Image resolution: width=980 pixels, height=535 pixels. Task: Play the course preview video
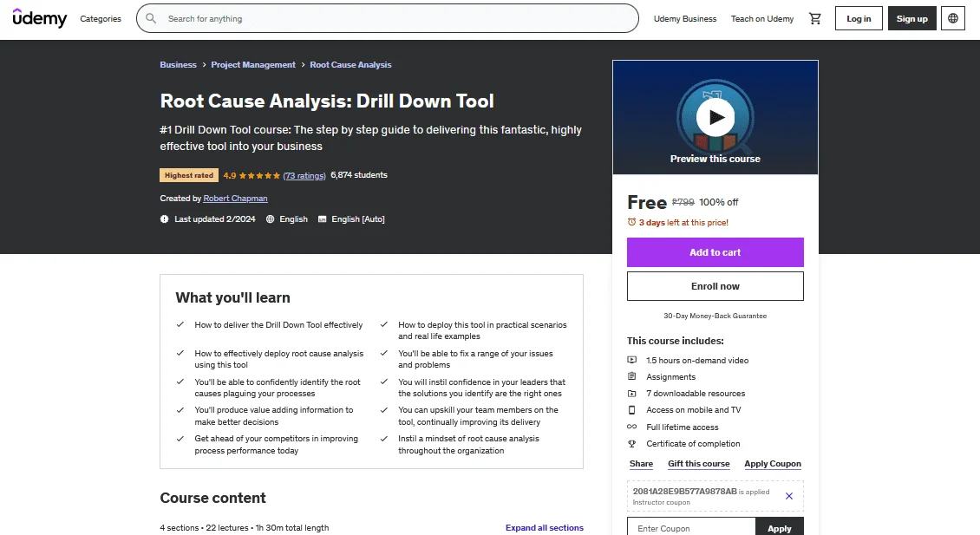715,117
